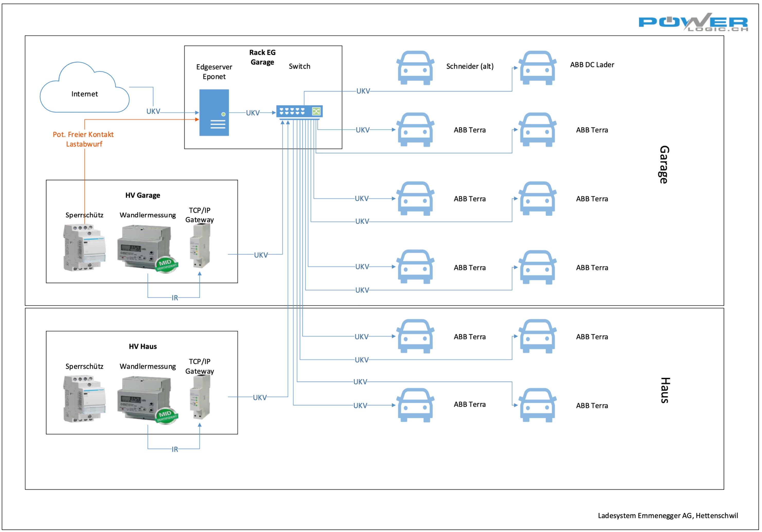The width and height of the screenshot is (762, 532).
Task: Select the Schneider (alt) car icon
Action: [415, 68]
